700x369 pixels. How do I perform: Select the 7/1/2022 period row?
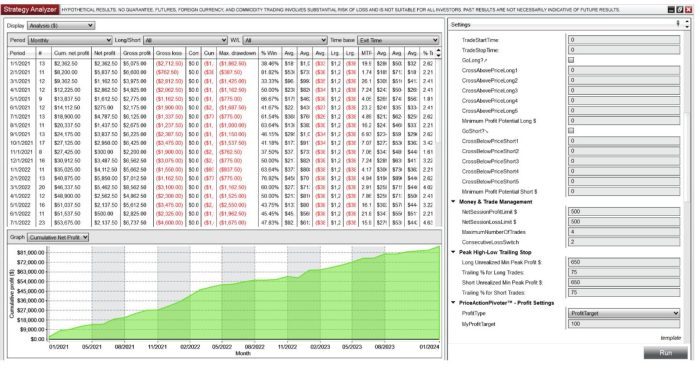tap(221, 222)
